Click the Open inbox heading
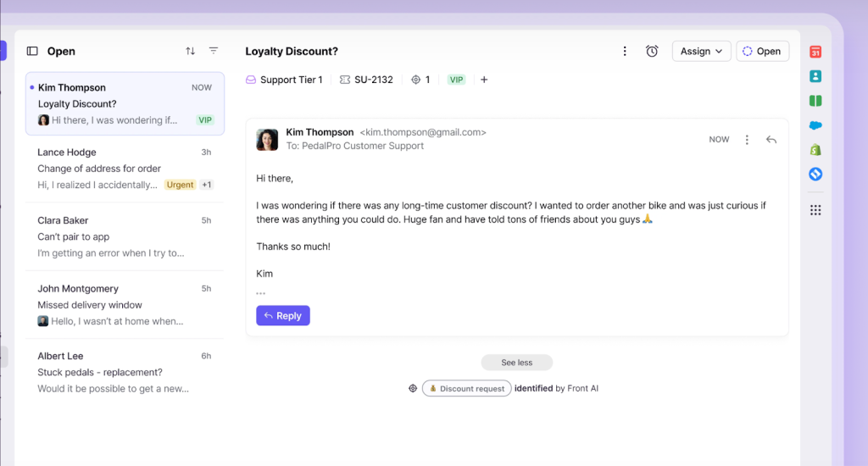The image size is (868, 466). tap(61, 51)
